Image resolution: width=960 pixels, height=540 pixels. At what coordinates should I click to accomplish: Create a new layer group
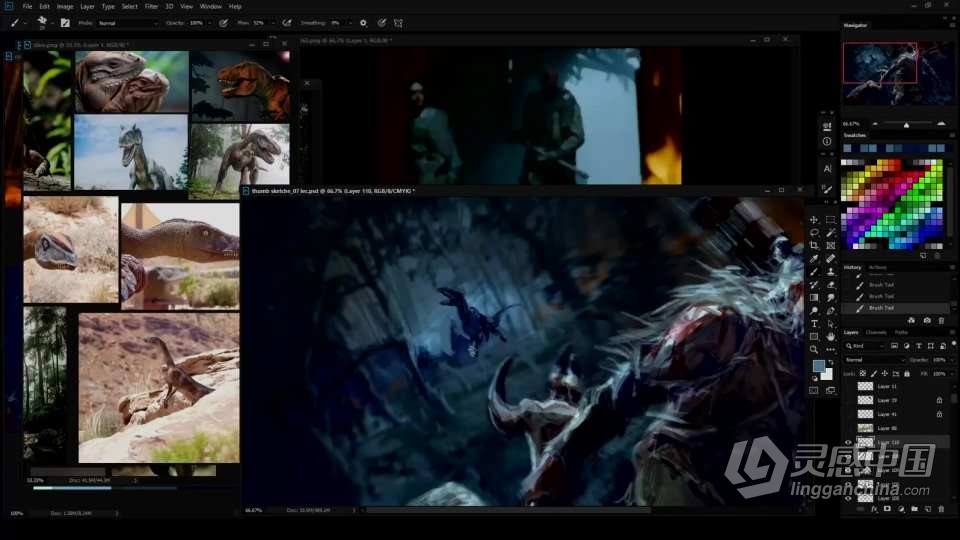(914, 509)
